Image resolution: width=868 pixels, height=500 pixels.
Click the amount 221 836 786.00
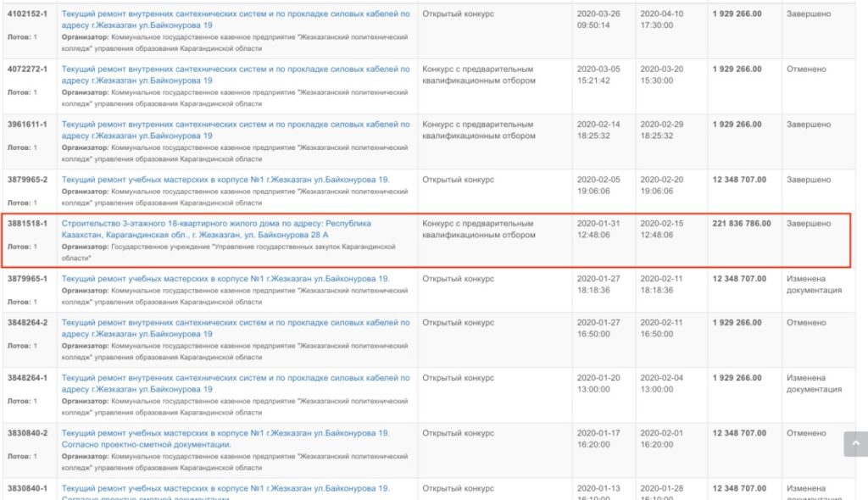tap(741, 224)
